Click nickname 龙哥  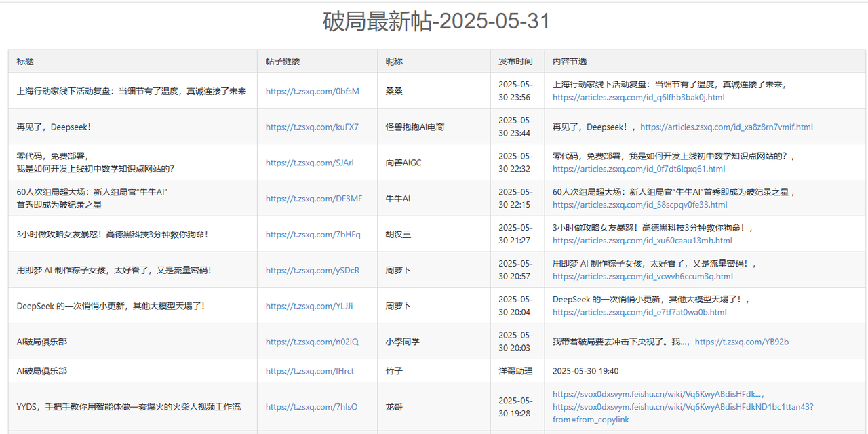coord(394,407)
